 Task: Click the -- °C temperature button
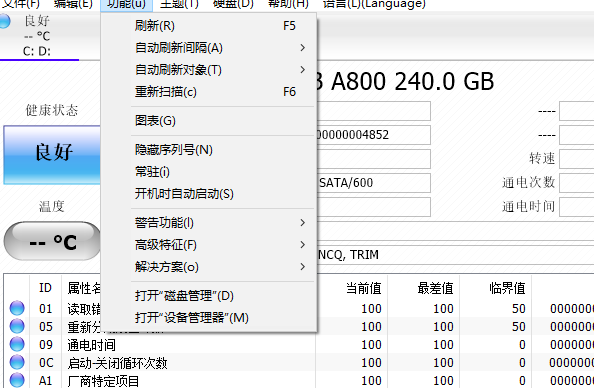(52, 241)
